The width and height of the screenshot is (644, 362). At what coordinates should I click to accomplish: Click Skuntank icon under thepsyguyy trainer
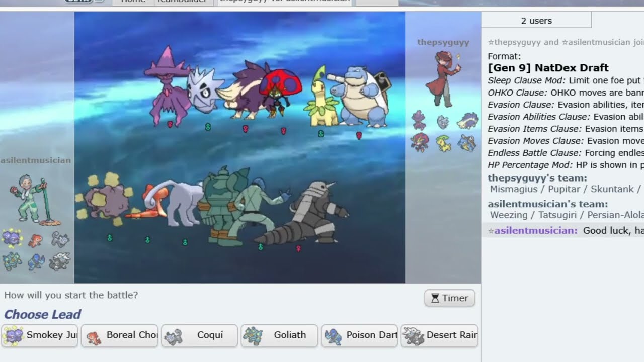click(x=467, y=121)
